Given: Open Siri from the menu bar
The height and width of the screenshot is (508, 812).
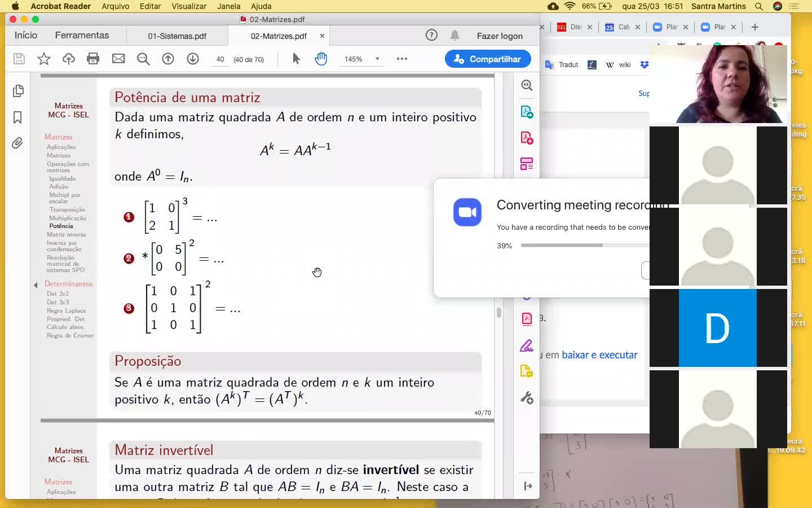Looking at the screenshot, I should [x=778, y=6].
